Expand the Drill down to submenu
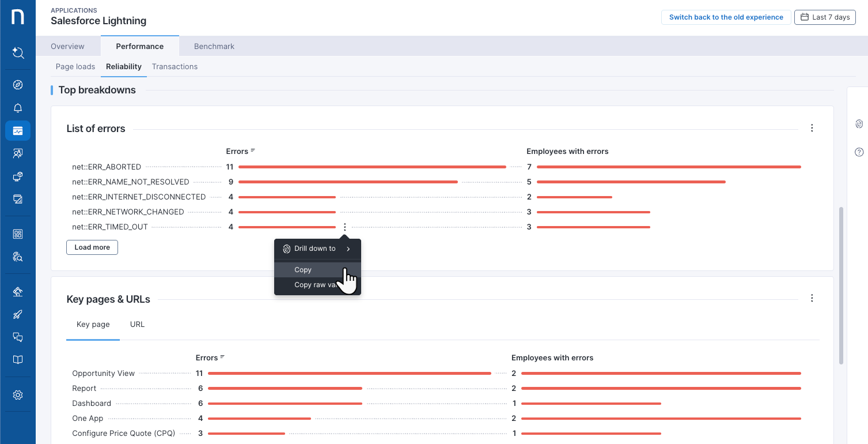Image resolution: width=868 pixels, height=444 pixels. tap(317, 249)
